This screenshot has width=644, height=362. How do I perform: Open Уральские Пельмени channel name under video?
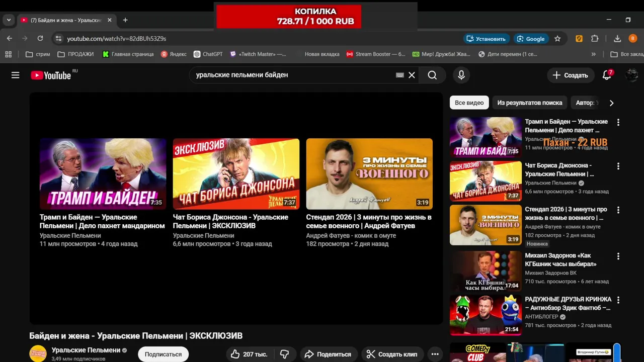click(x=86, y=350)
